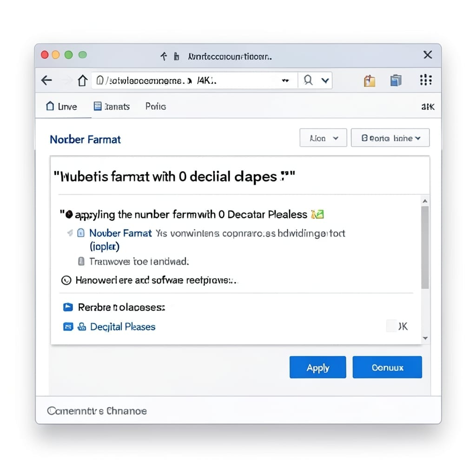476x476 pixels.
Task: Click the browser back arrow
Action: [47, 80]
